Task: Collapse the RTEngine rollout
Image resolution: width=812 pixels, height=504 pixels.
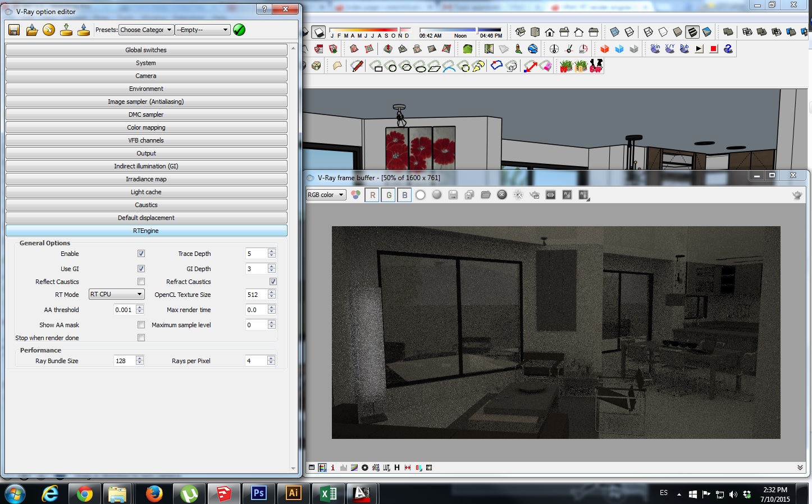Action: (x=146, y=231)
